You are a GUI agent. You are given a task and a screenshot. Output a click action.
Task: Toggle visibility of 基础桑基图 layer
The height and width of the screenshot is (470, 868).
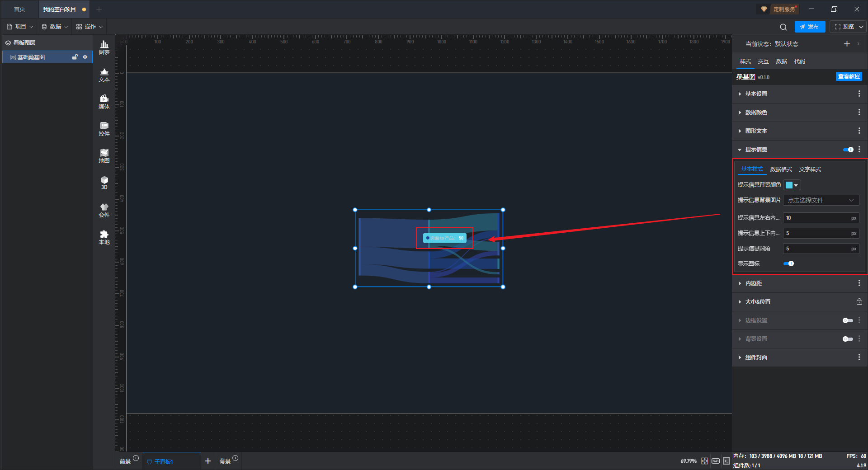[x=85, y=57]
